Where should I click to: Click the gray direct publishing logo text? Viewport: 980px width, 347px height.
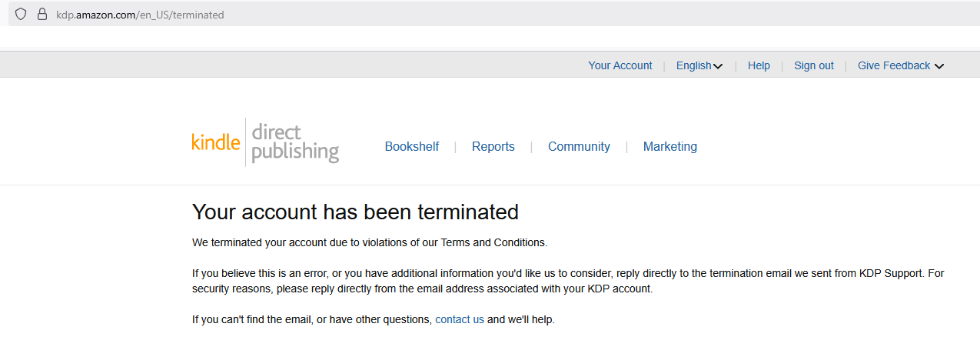(294, 142)
